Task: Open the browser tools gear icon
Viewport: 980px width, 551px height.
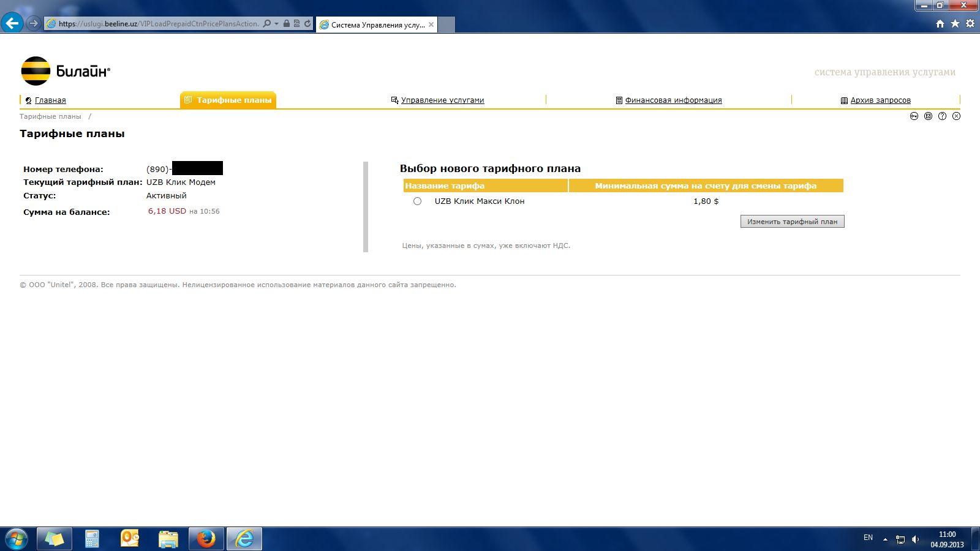Action: point(970,24)
